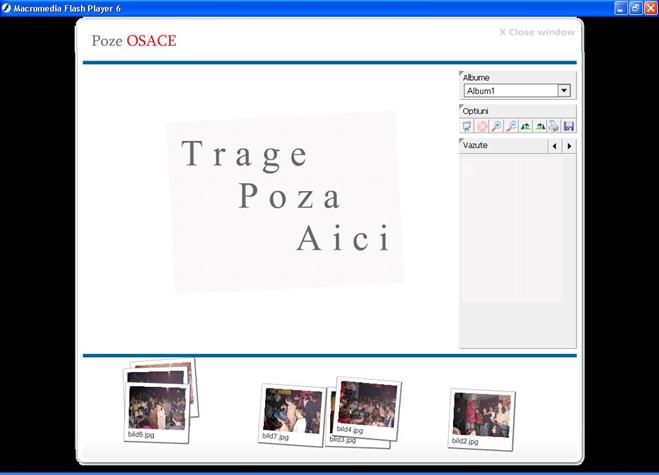Go to previous in Vazute list
The height and width of the screenshot is (475, 659).
[554, 146]
